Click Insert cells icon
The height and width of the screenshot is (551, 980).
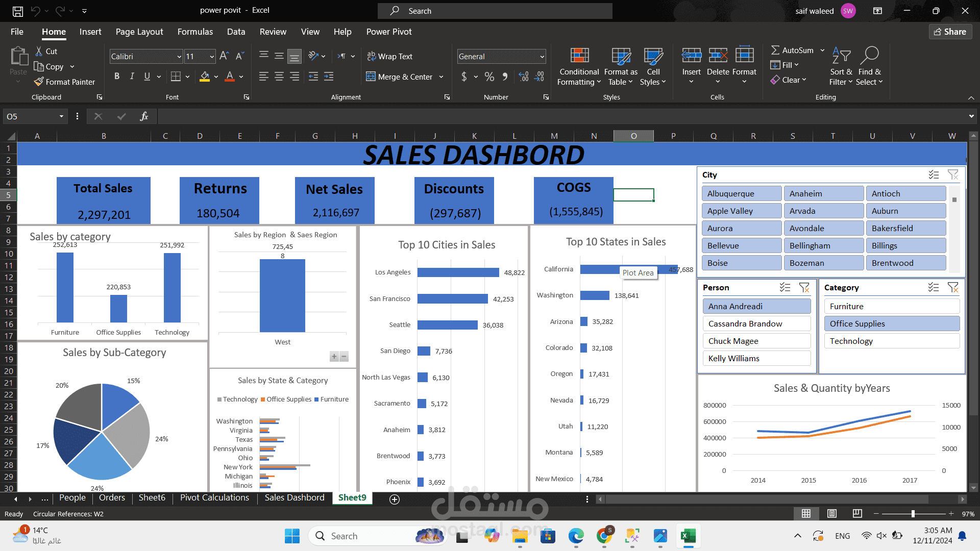pos(692,55)
